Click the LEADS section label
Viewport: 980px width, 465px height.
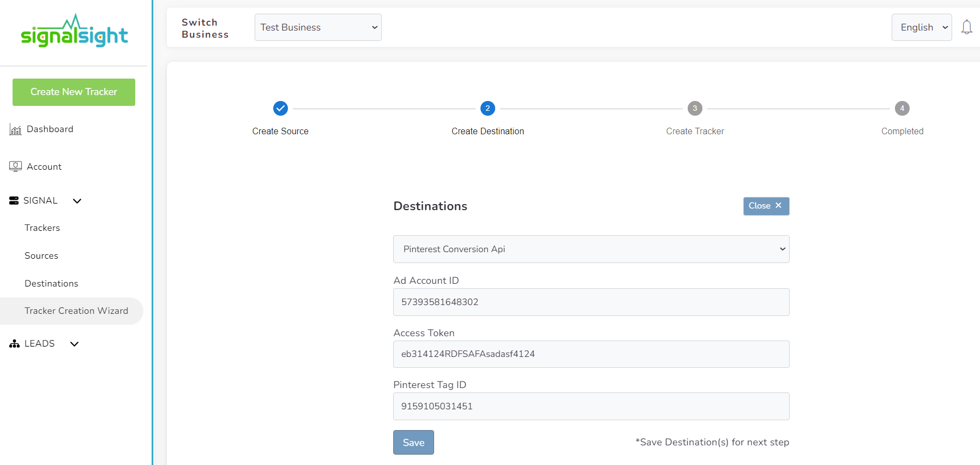coord(39,344)
